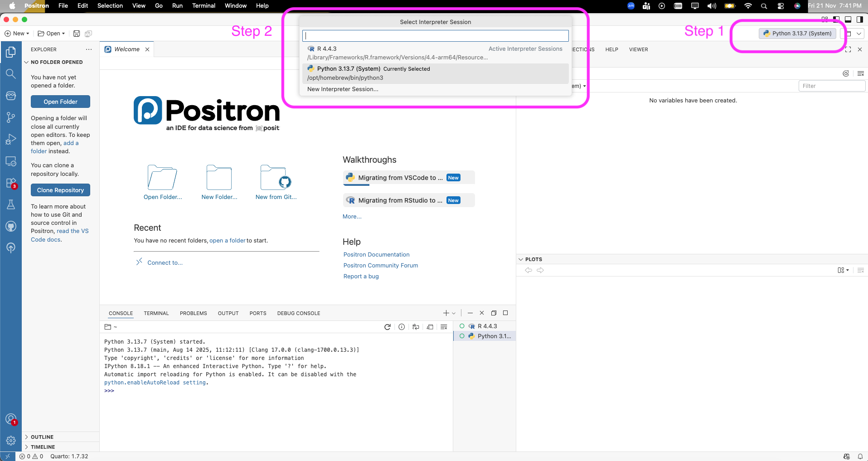Expand the OUTLINE section
Viewport: 868px width, 461px height.
[x=42, y=437]
